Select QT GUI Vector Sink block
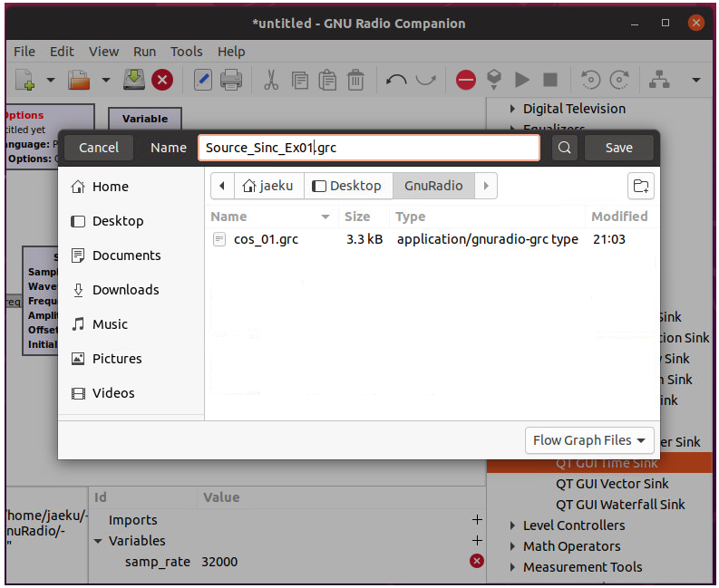 [612, 484]
